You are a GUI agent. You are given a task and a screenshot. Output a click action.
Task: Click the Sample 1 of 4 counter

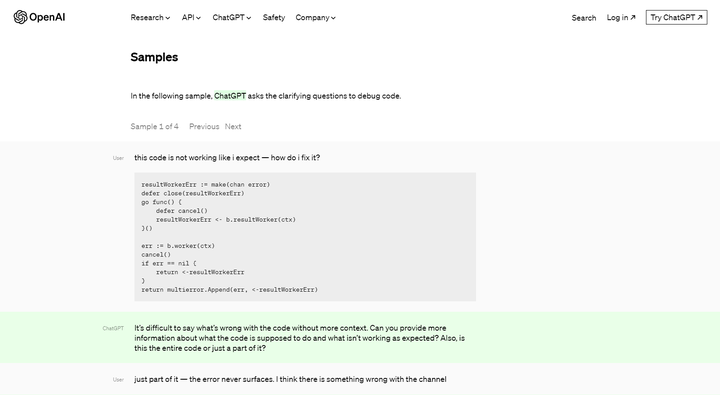[x=154, y=126]
